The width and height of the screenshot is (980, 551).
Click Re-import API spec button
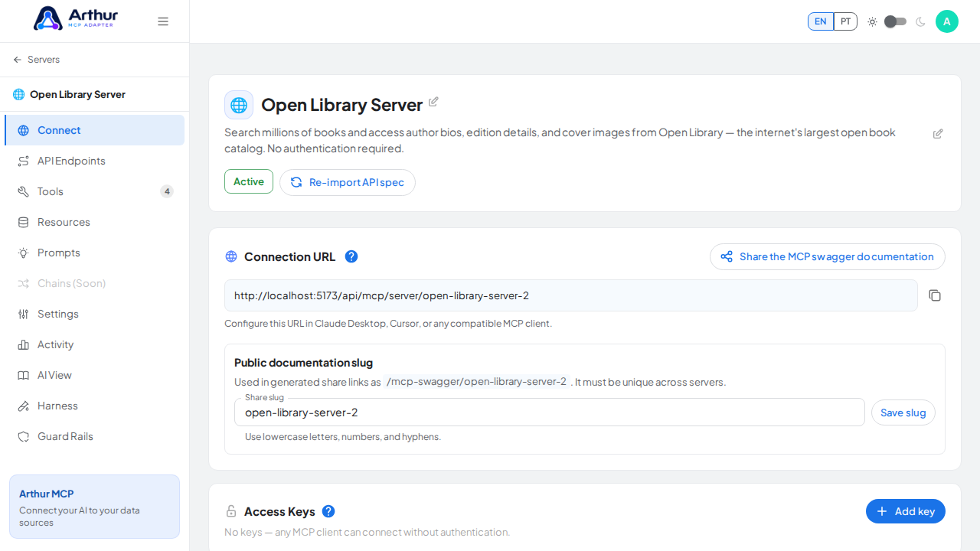point(348,182)
